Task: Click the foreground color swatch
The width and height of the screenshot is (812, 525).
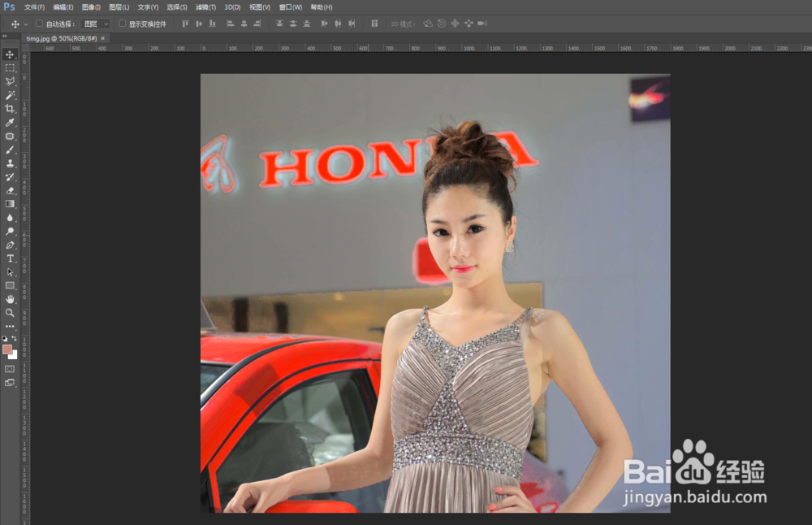Action: click(6, 349)
